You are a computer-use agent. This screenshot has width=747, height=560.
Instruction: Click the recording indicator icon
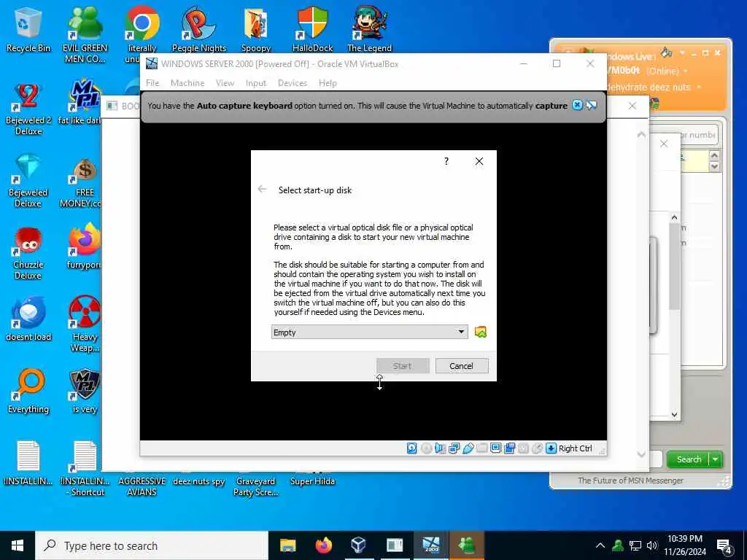tap(509, 448)
